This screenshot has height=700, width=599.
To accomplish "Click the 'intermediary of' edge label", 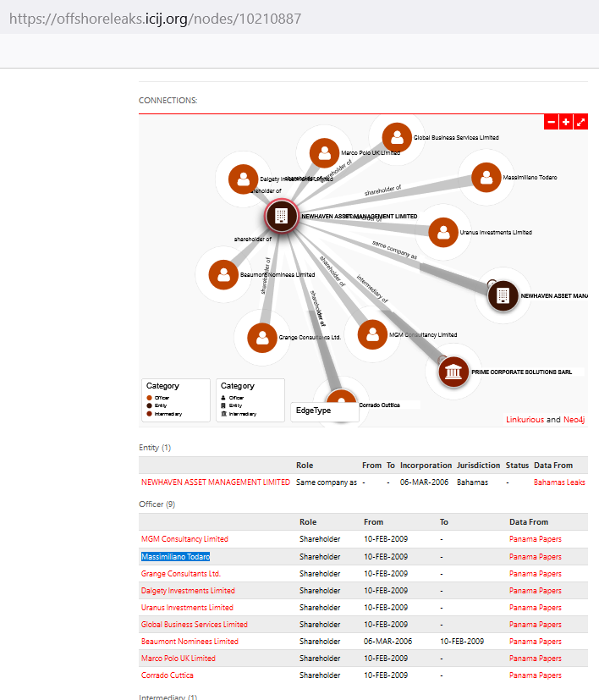I will tap(372, 289).
